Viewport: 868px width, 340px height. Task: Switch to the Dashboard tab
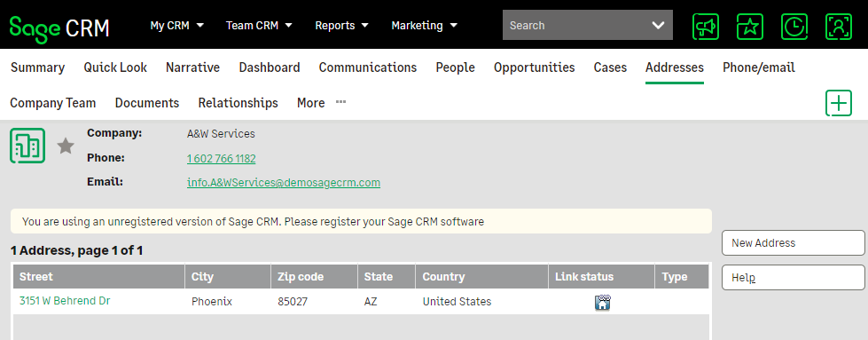point(270,67)
